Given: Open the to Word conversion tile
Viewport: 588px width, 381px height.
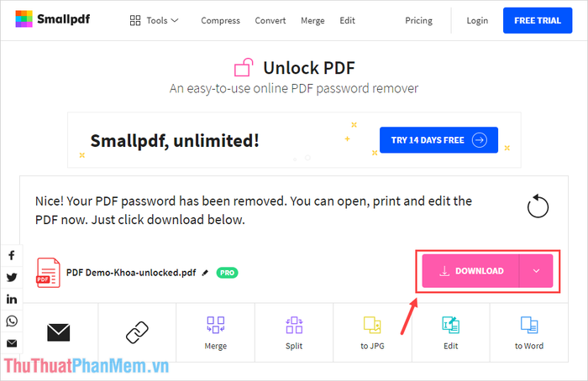Looking at the screenshot, I should (529, 332).
